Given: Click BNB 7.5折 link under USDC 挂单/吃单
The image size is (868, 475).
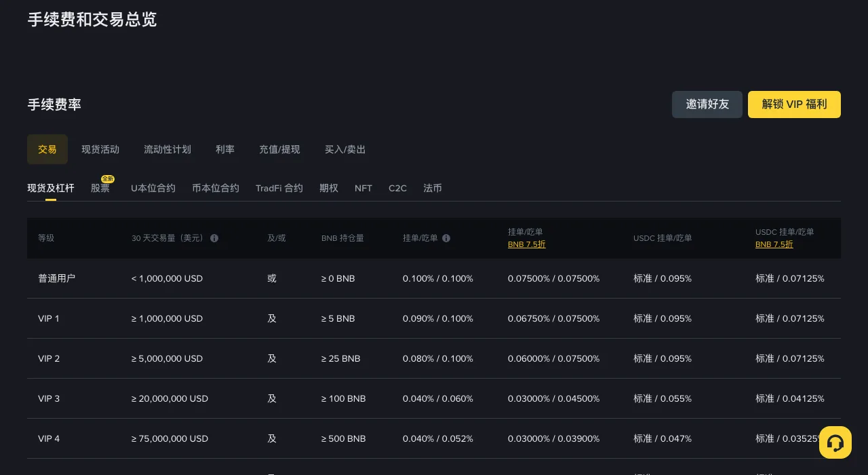Looking at the screenshot, I should click(x=774, y=244).
